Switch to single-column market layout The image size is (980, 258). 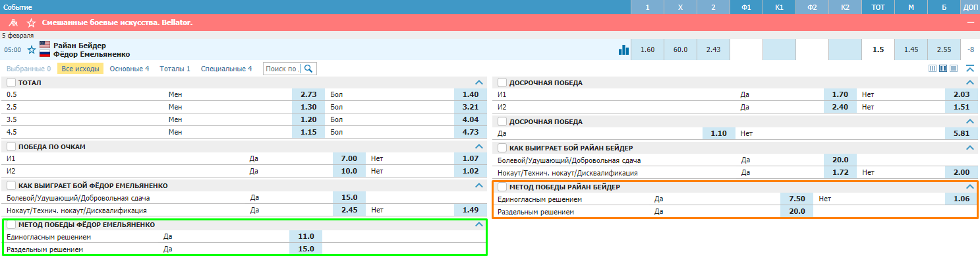tap(954, 68)
